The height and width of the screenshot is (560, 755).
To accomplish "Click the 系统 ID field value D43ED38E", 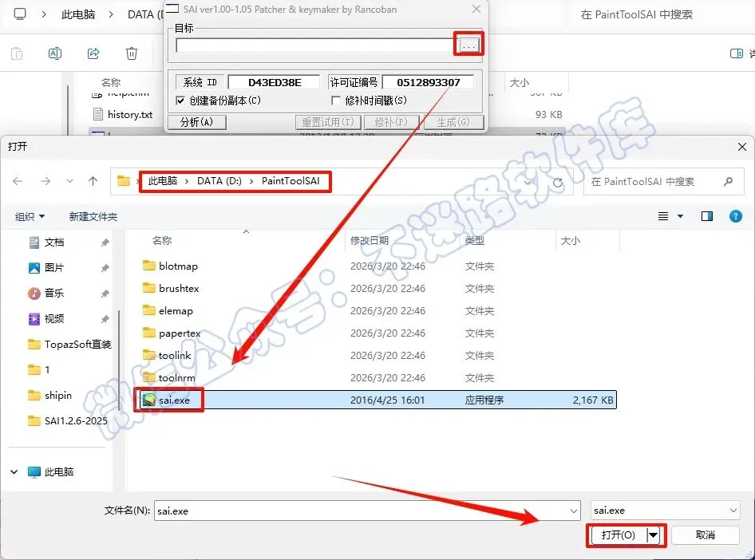I will (x=275, y=82).
